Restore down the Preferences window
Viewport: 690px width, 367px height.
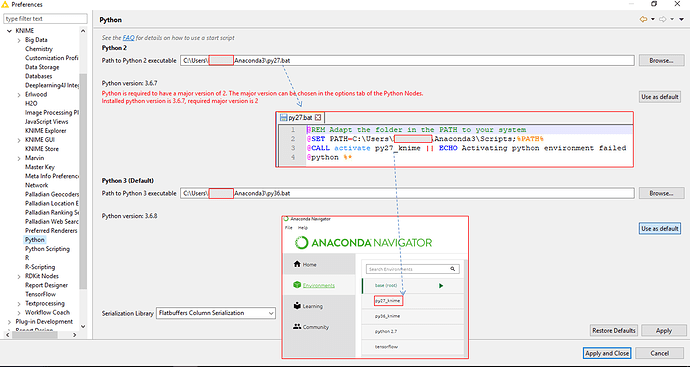[654, 4]
